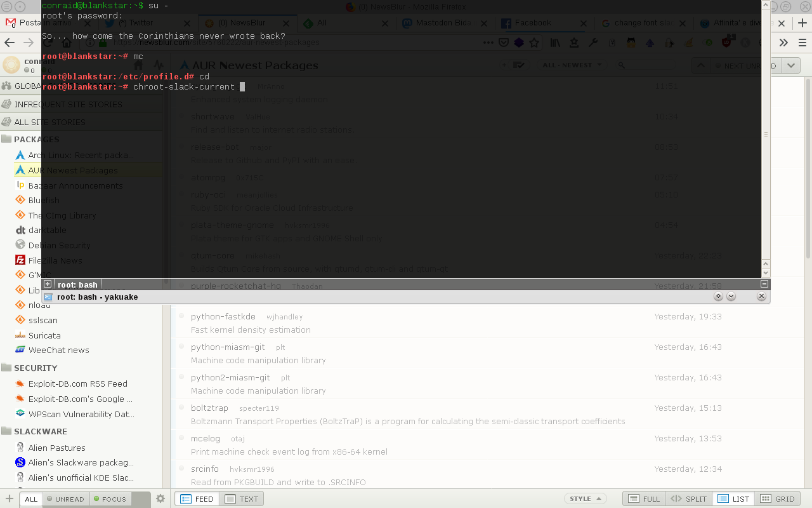Bookmark this page with the star icon

click(x=534, y=43)
